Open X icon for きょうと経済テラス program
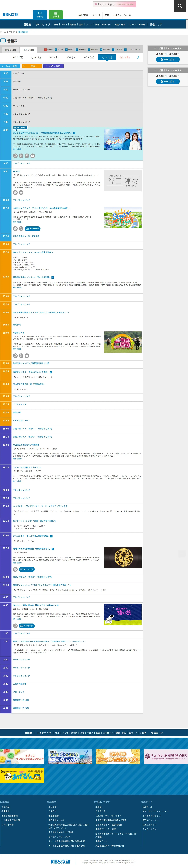Viewport: 188px width, 868px height. click(x=21, y=156)
